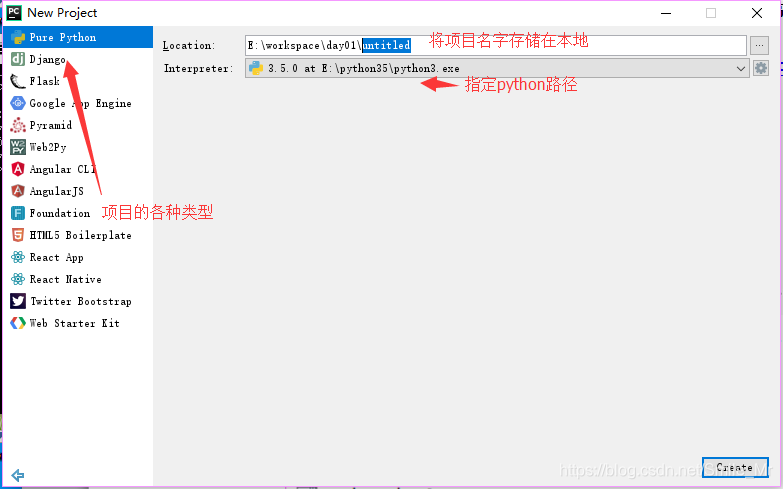Click the HTML5 Boilerplate icon
Viewport: 783px width, 489px height.
18,235
